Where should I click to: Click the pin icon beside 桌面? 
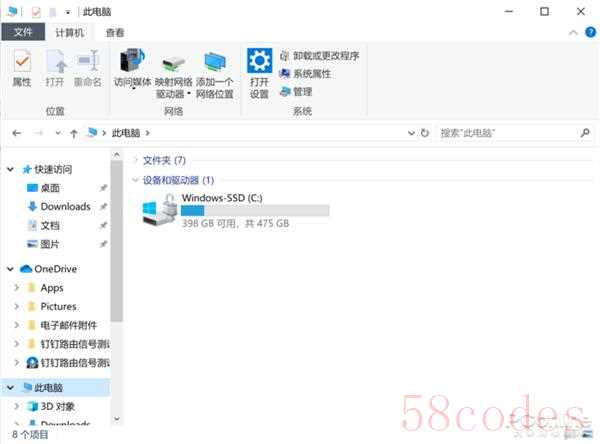[103, 188]
